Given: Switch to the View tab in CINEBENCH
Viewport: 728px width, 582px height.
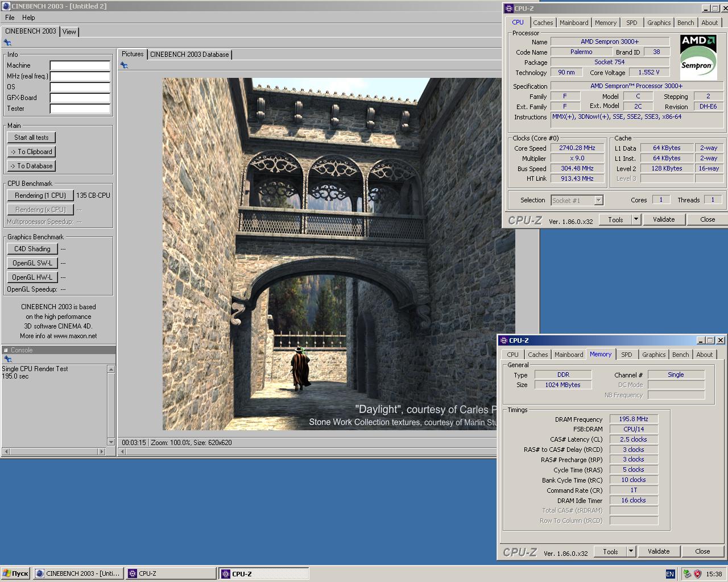Looking at the screenshot, I should 69,32.
